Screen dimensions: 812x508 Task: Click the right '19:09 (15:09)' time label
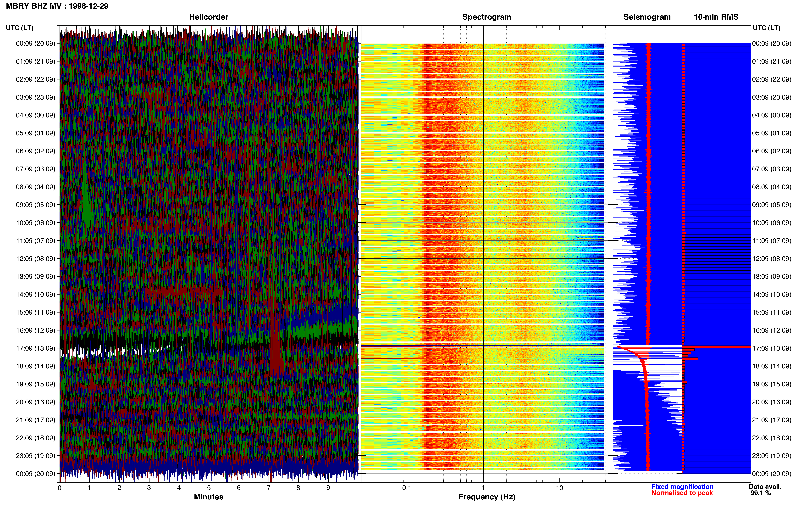772,384
